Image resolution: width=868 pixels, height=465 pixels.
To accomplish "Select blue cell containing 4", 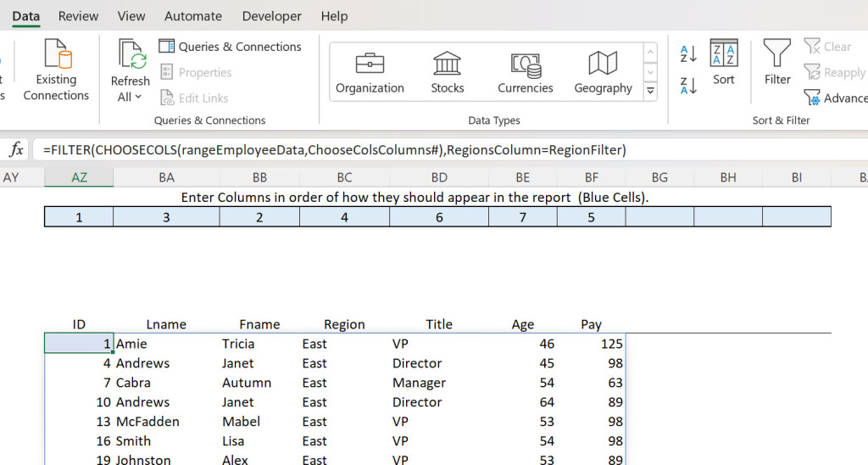I will point(344,216).
